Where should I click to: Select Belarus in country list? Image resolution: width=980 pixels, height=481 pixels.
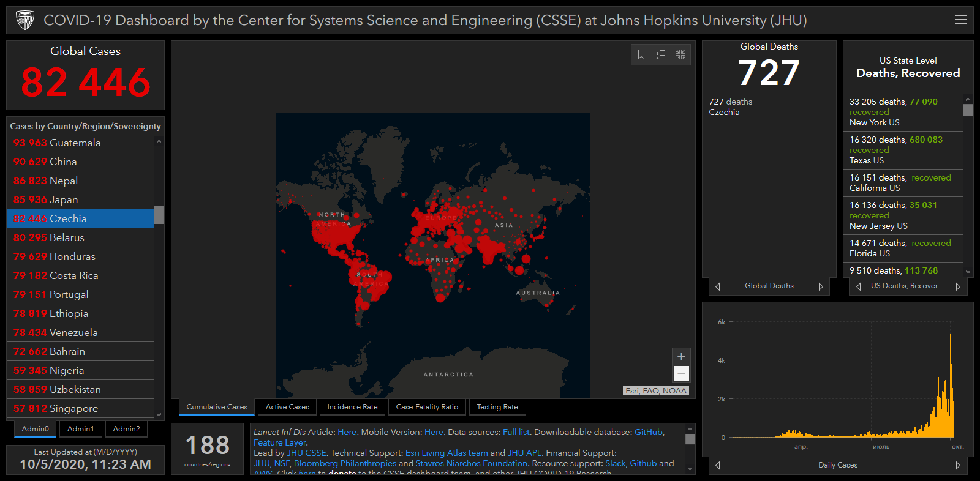(x=80, y=237)
